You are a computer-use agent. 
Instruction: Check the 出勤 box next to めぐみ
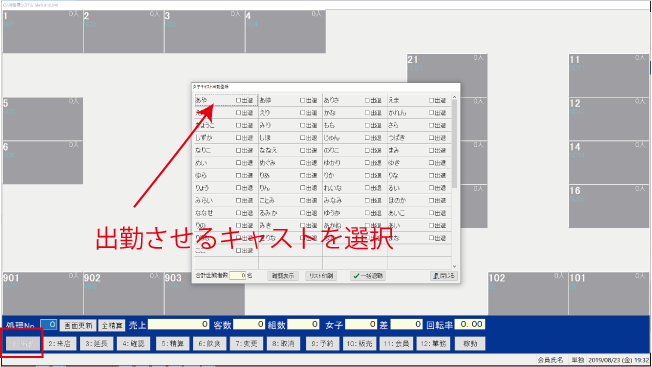tap(303, 163)
